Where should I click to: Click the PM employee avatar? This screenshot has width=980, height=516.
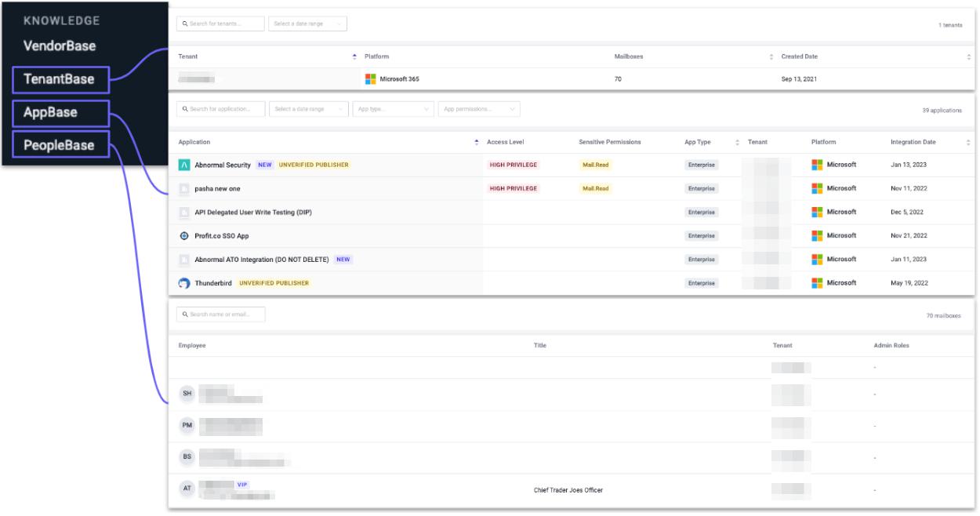coord(187,425)
